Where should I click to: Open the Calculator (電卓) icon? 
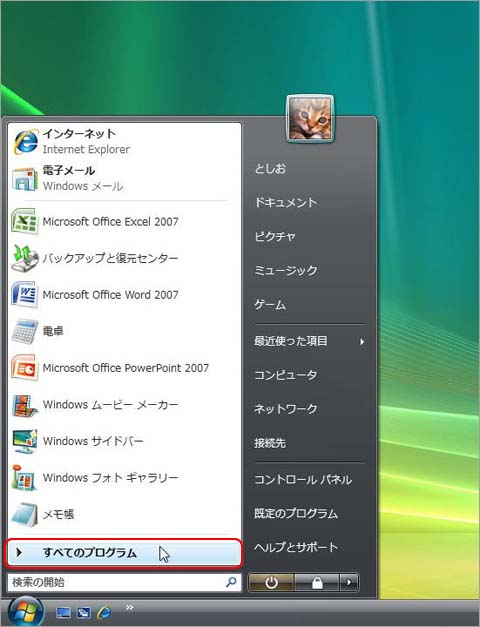tap(25, 331)
